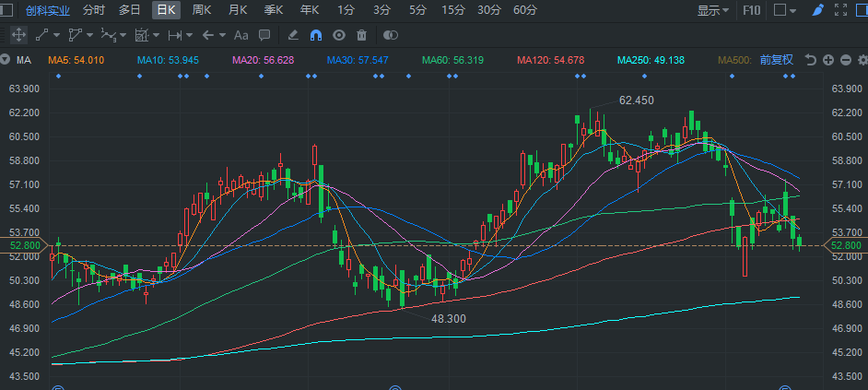Select the eraser tool
The image size is (868, 390).
point(293,35)
